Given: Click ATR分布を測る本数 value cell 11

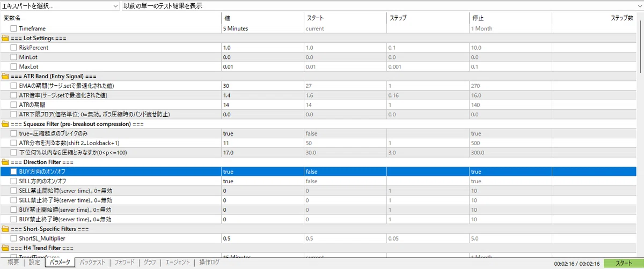Looking at the screenshot, I should click(x=262, y=143).
